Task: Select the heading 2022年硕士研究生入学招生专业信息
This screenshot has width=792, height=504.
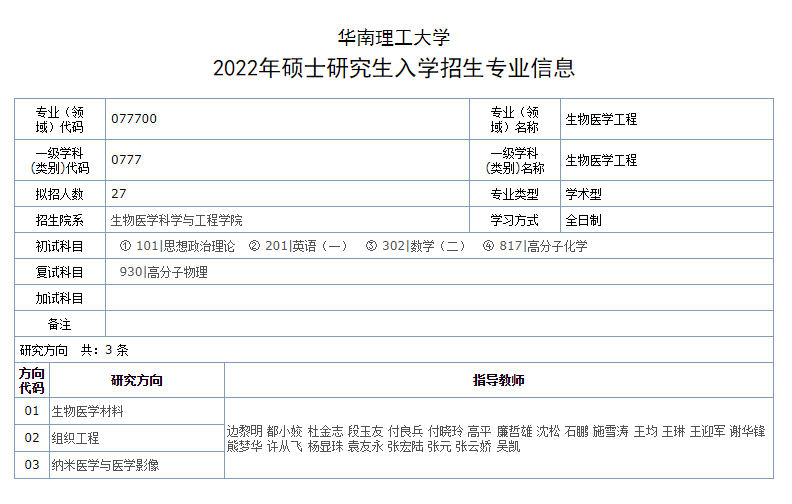Action: [393, 68]
